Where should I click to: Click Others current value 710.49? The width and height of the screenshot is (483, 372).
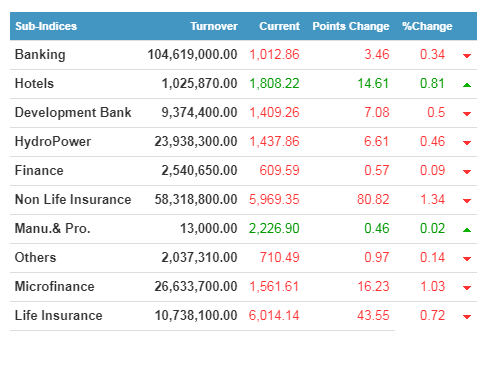pos(280,258)
